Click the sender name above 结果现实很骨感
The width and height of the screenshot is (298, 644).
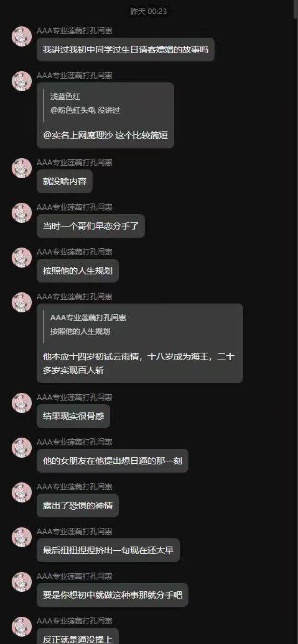click(74, 397)
